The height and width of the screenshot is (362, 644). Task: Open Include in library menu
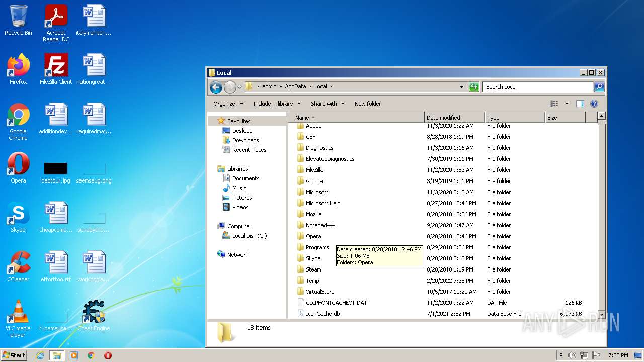pos(277,104)
